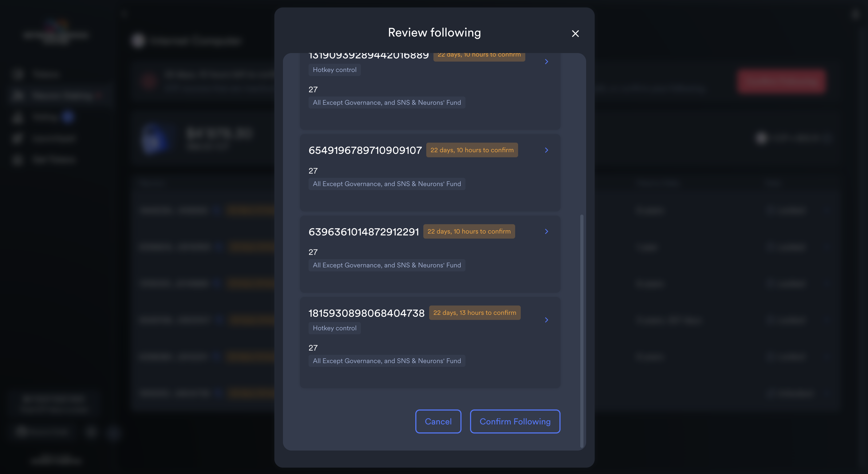Select neuron ID 6549196789710909107

[365, 150]
